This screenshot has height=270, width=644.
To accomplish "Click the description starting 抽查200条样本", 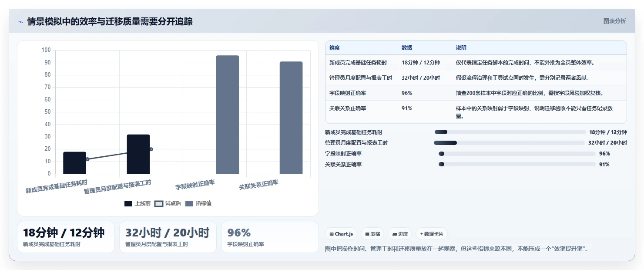I will 530,93.
